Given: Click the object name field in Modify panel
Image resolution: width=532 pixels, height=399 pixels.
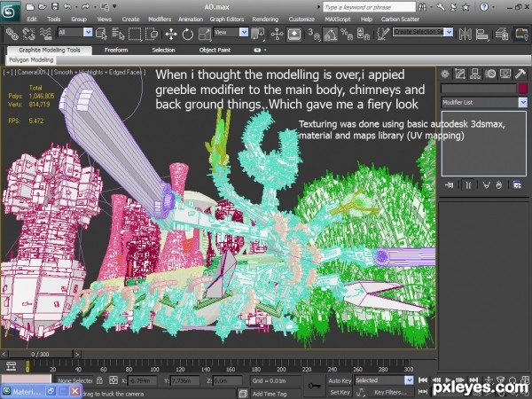Looking at the screenshot, I should pos(479,89).
